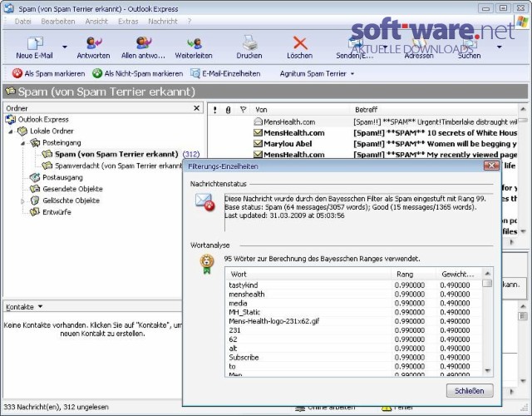
Task: Select the Postausgang folder
Action: [62, 177]
